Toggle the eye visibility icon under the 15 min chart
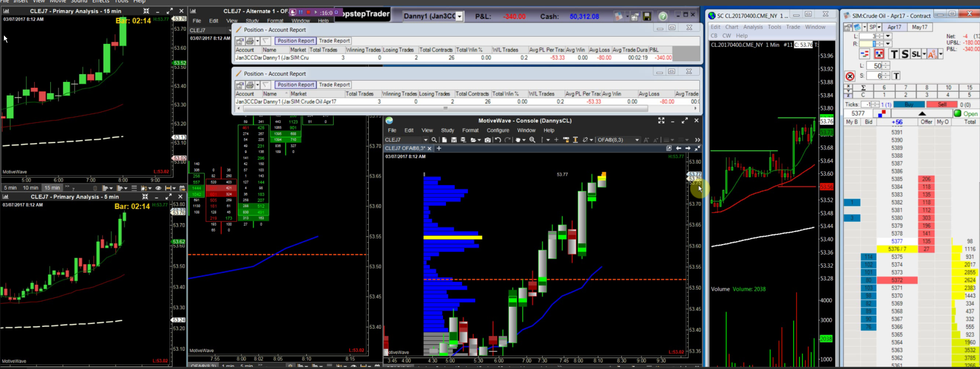This screenshot has height=369, width=980. [158, 188]
